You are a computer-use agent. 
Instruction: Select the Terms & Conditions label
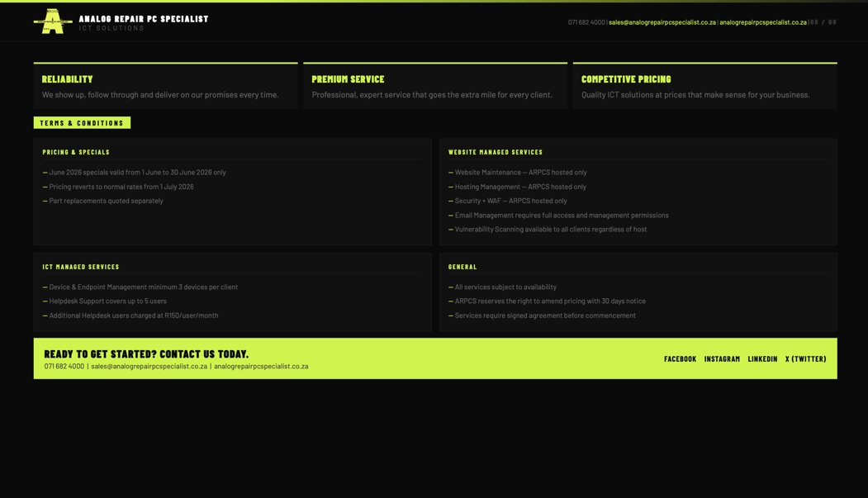[82, 123]
